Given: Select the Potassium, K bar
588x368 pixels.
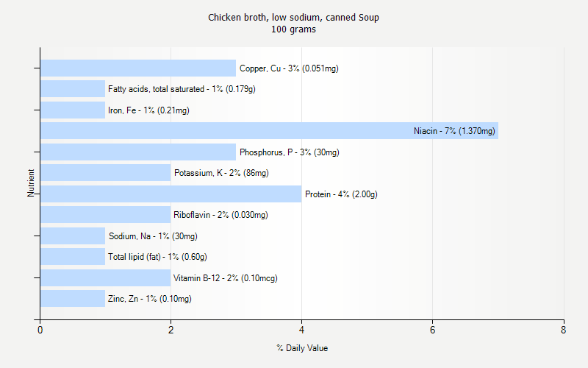Looking at the screenshot, I should click(x=105, y=173).
